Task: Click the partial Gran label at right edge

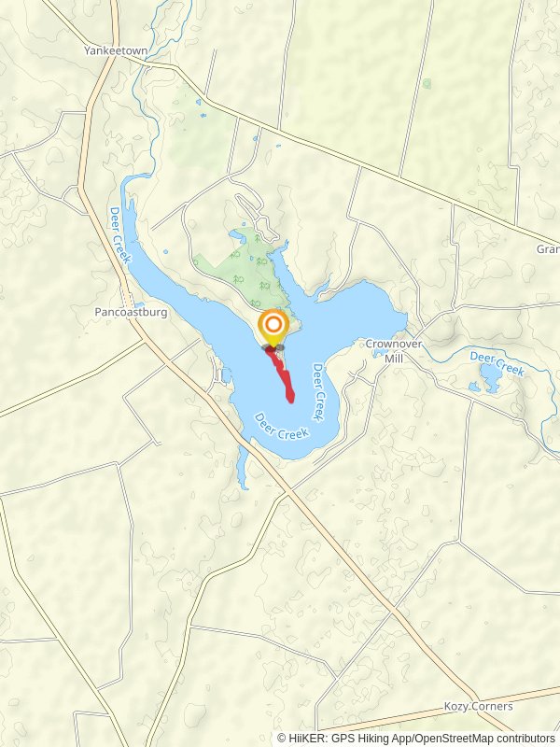Action: (548, 249)
